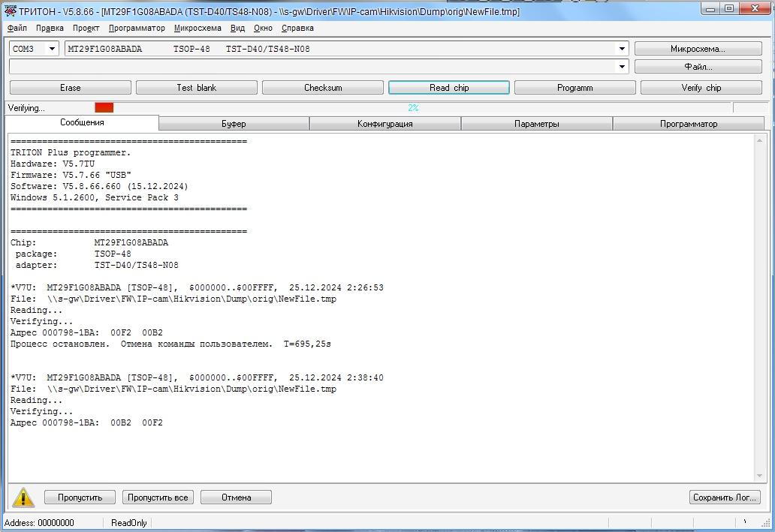Open the Справка menu
This screenshot has height=532, width=775.
point(297,28)
